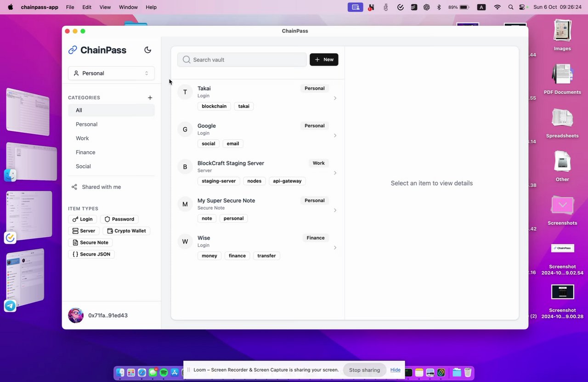588x382 pixels.
Task: Open the Window menu
Action: (128, 7)
